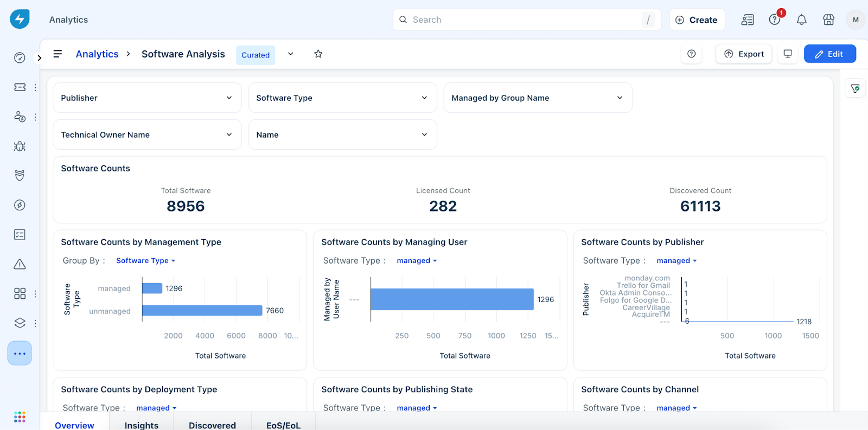Open the Publisher filter dropdown
The width and height of the screenshot is (868, 430).
click(147, 98)
